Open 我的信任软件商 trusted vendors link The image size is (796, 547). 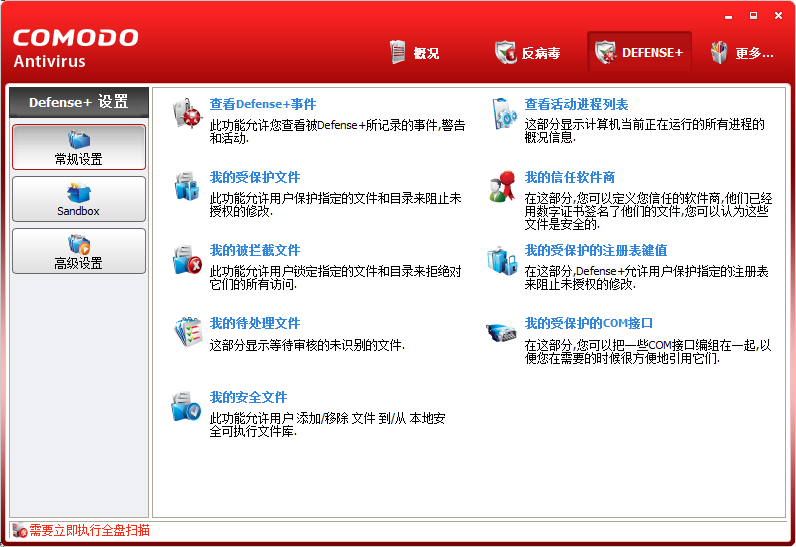570,177
